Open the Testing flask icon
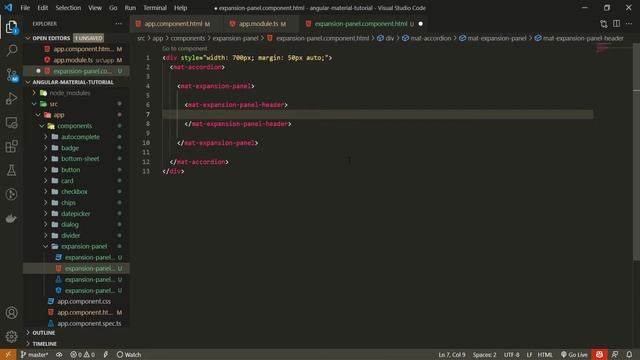 coord(11,170)
